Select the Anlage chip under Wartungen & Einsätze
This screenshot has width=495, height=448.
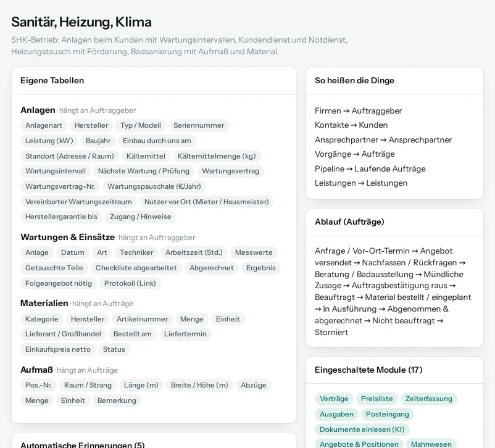[x=36, y=252]
